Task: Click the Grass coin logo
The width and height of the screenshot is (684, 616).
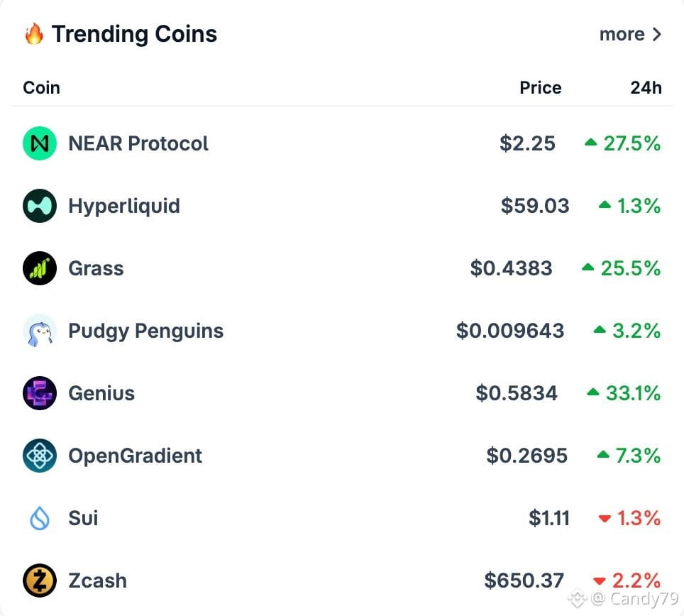Action: tap(40, 268)
